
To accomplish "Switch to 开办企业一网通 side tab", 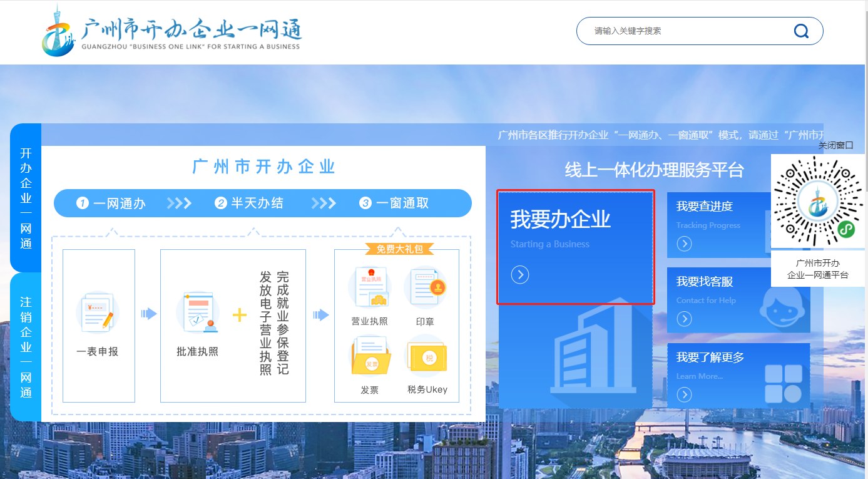I will pyautogui.click(x=26, y=198).
